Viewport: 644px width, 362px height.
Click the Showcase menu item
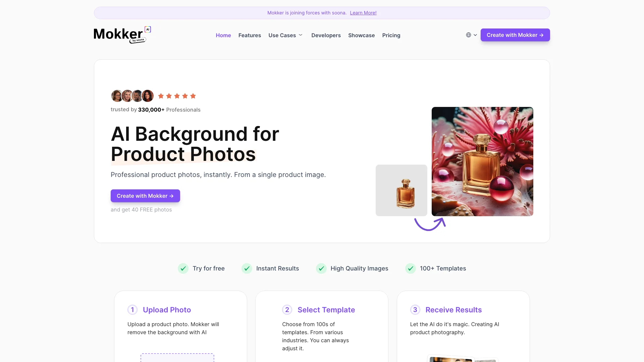point(361,35)
